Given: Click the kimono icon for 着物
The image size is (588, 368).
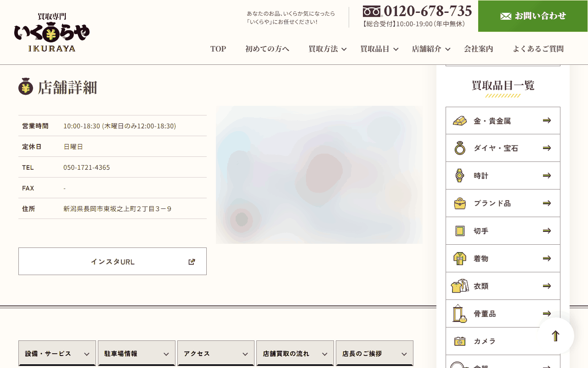Looking at the screenshot, I should (460, 259).
